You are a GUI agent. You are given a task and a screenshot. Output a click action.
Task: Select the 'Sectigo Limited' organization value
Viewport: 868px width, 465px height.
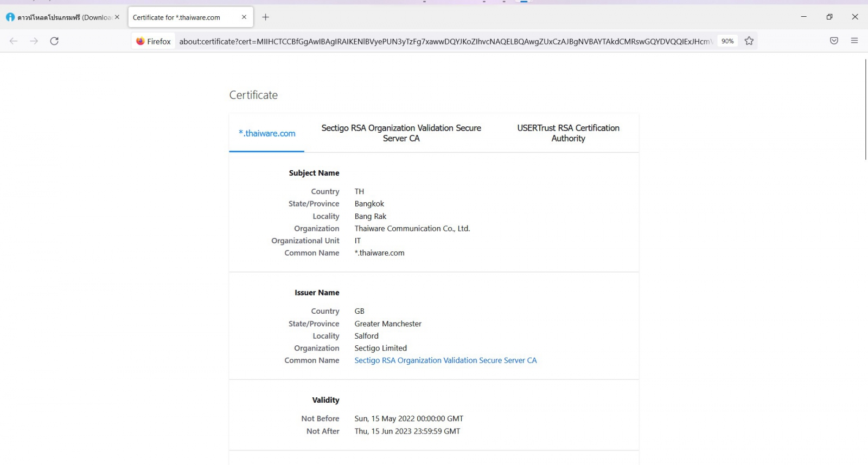coord(381,348)
